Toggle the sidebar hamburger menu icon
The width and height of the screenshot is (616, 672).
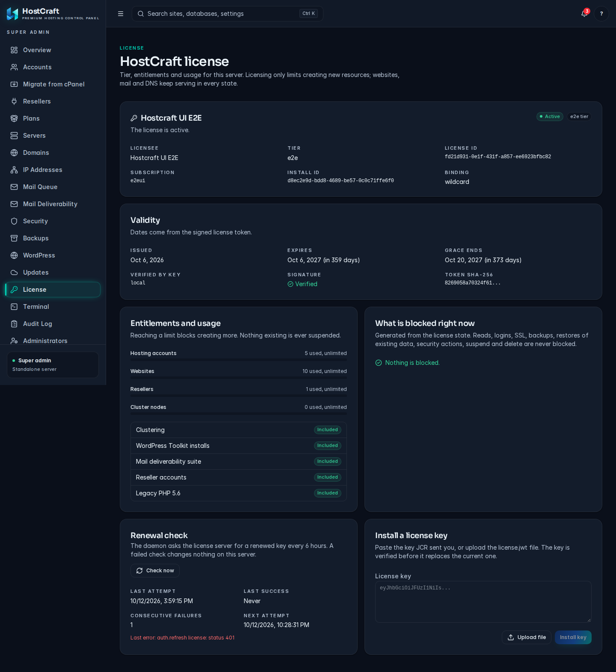[121, 14]
